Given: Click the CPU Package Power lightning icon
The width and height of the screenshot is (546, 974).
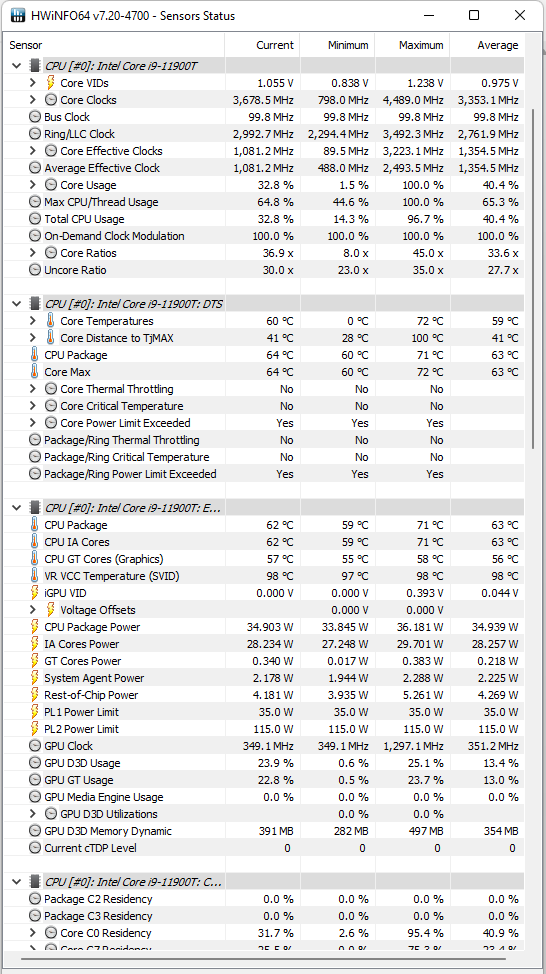Looking at the screenshot, I should coord(35,627).
